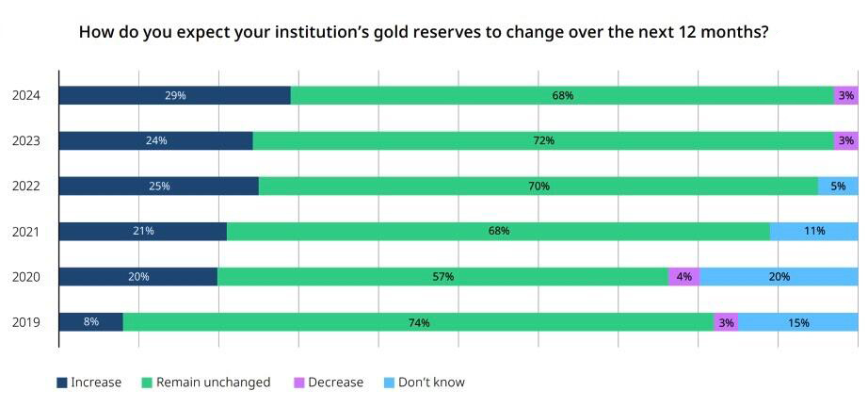Click the 2021 year axis label
868x407 pixels.
click(26, 232)
